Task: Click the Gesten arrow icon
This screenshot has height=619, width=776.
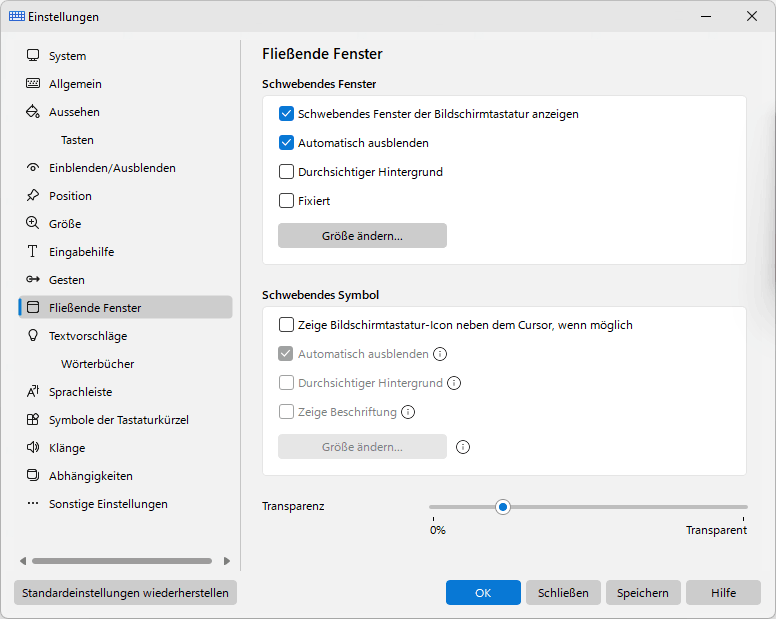Action: (33, 279)
